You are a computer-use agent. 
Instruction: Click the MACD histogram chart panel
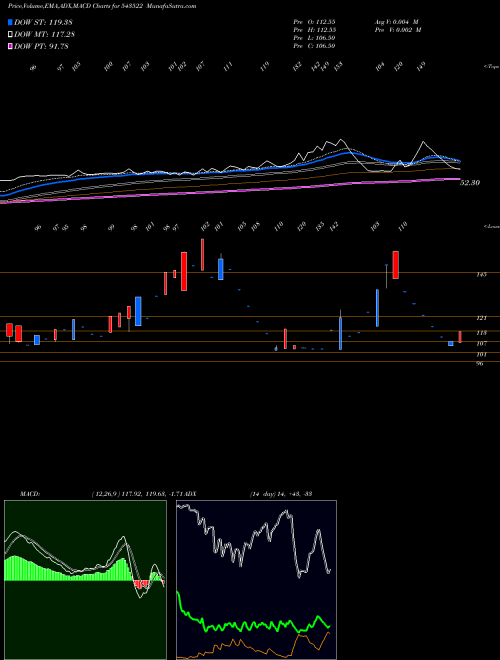click(x=85, y=580)
